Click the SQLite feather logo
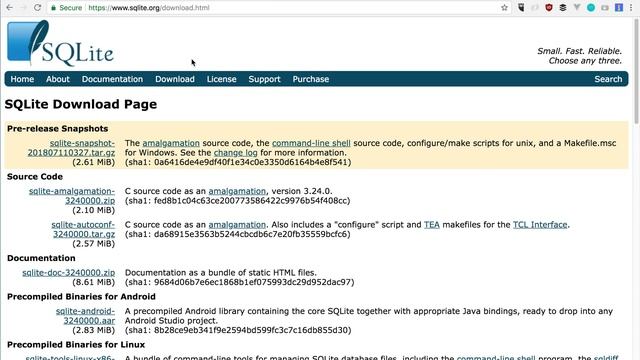640x360 pixels. point(60,43)
